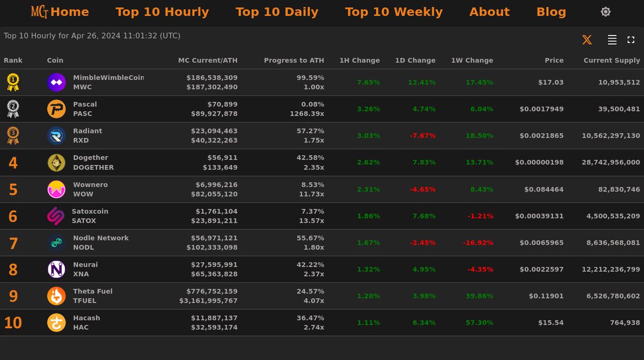The height and width of the screenshot is (360, 644).
Task: Click the 1D Change column header
Action: coord(415,60)
